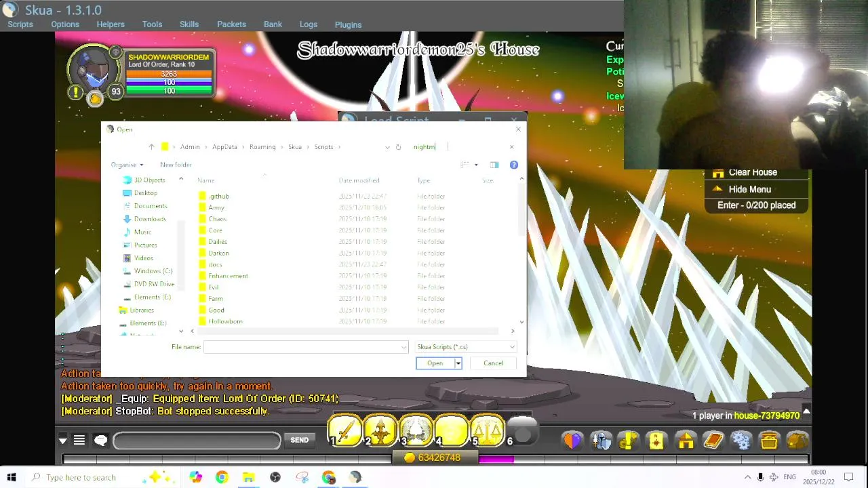Image resolution: width=868 pixels, height=488 pixels.
Task: Open the Options menu
Action: [x=65, y=24]
